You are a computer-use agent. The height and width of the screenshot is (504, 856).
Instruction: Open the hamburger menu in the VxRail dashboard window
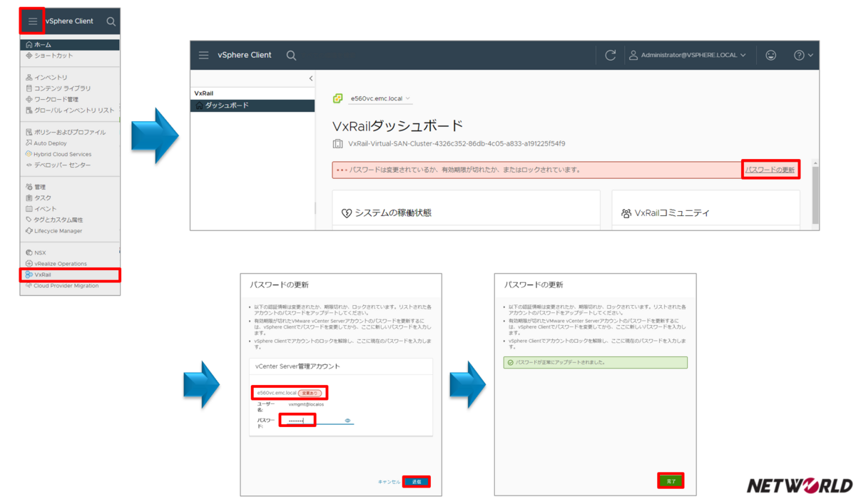(x=204, y=55)
